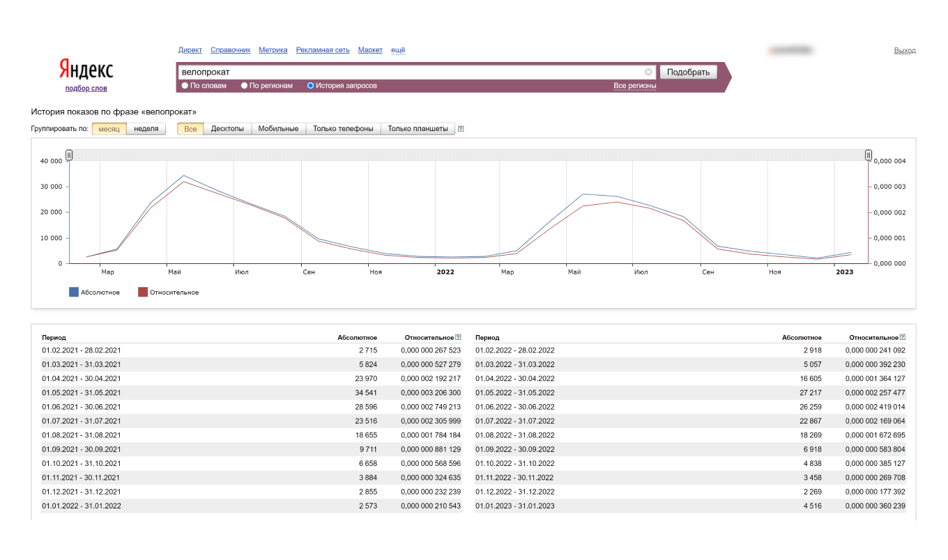Switch to the Десктопы tab
This screenshot has height=560, width=948.
click(227, 129)
